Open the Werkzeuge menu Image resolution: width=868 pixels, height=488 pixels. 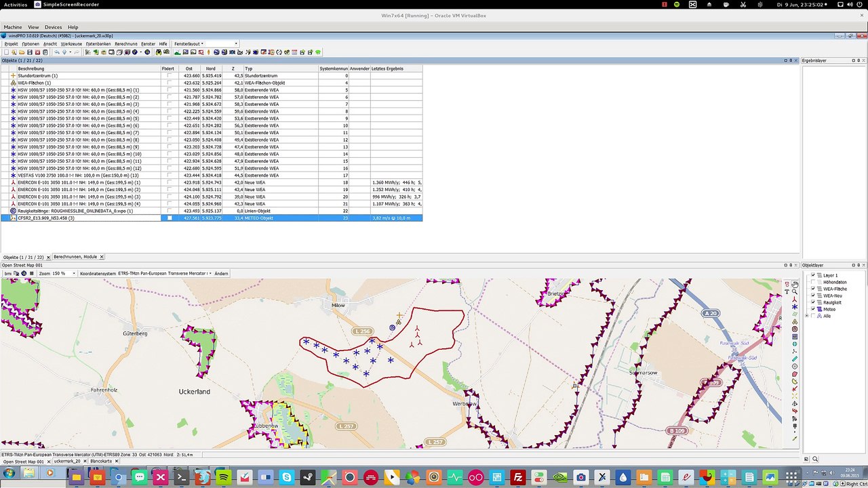71,43
